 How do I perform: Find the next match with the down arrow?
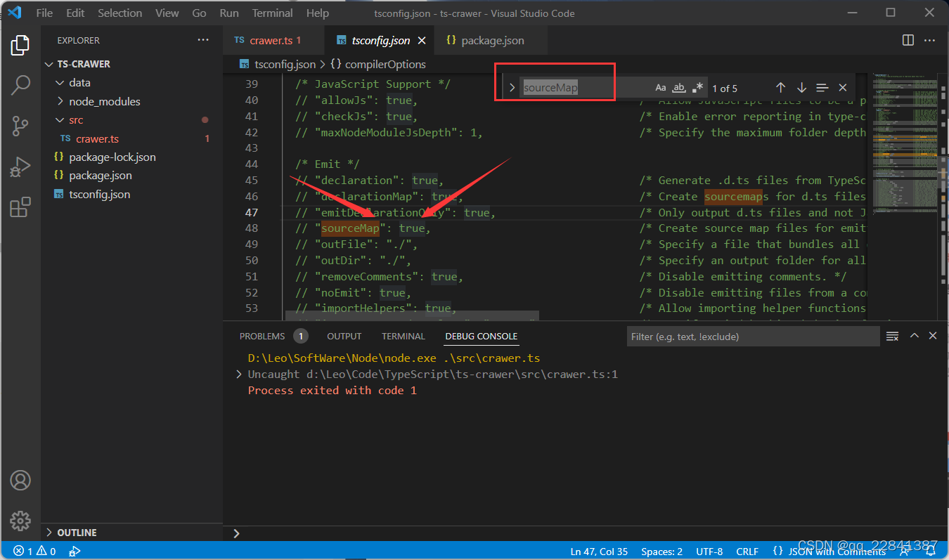[801, 87]
